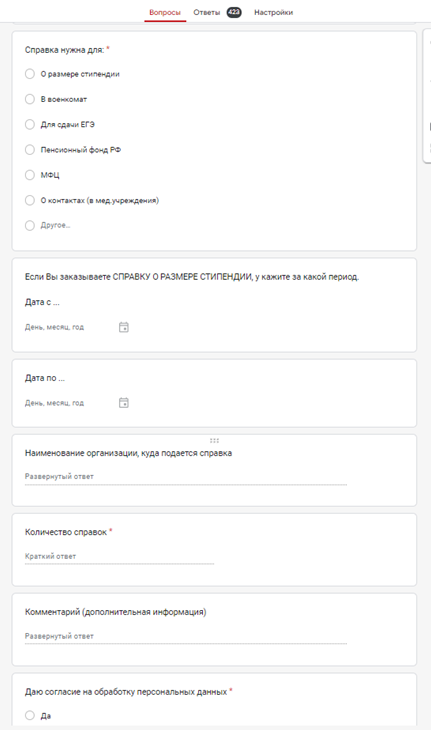
Task: Click the Дата по date input field
Action: click(x=70, y=403)
